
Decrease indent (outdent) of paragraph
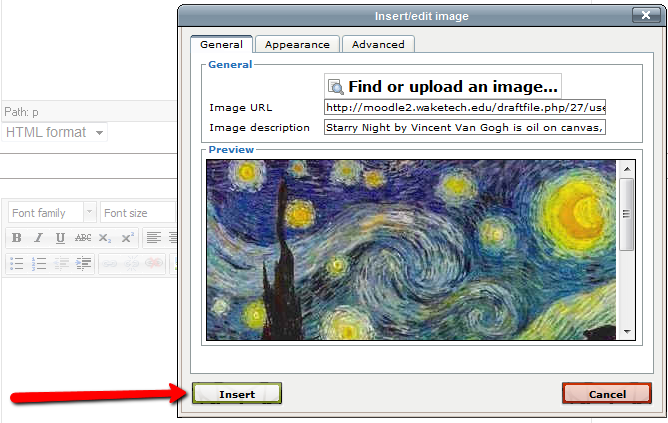61,263
